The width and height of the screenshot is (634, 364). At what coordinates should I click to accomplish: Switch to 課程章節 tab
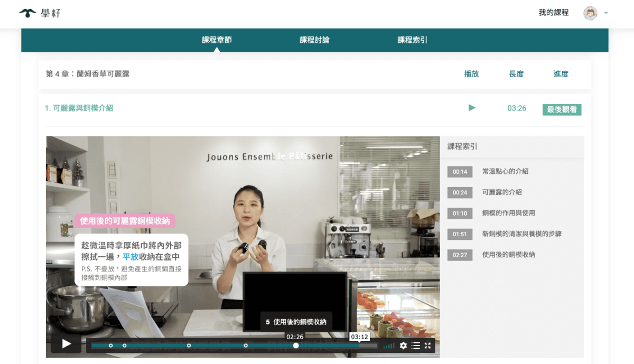[217, 40]
